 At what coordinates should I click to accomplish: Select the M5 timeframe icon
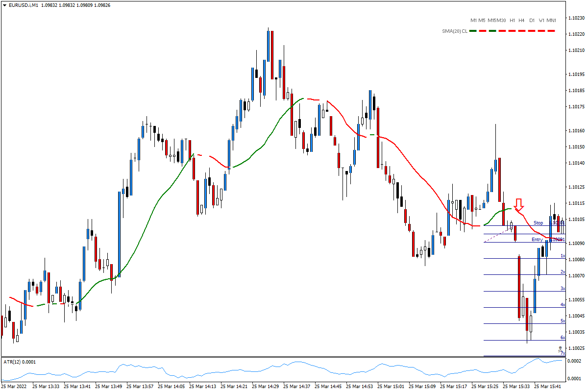[x=482, y=21]
